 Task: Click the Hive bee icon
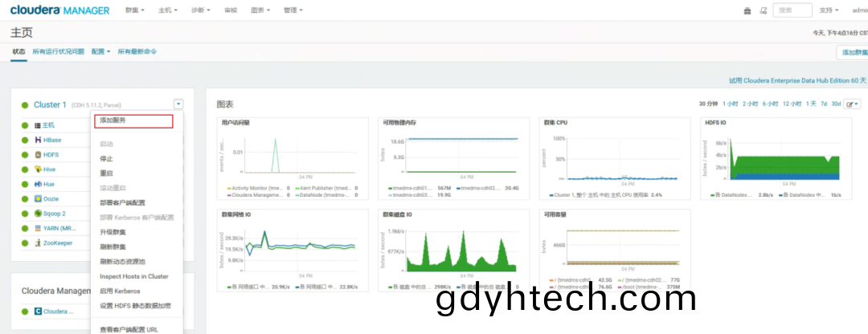pyautogui.click(x=39, y=169)
